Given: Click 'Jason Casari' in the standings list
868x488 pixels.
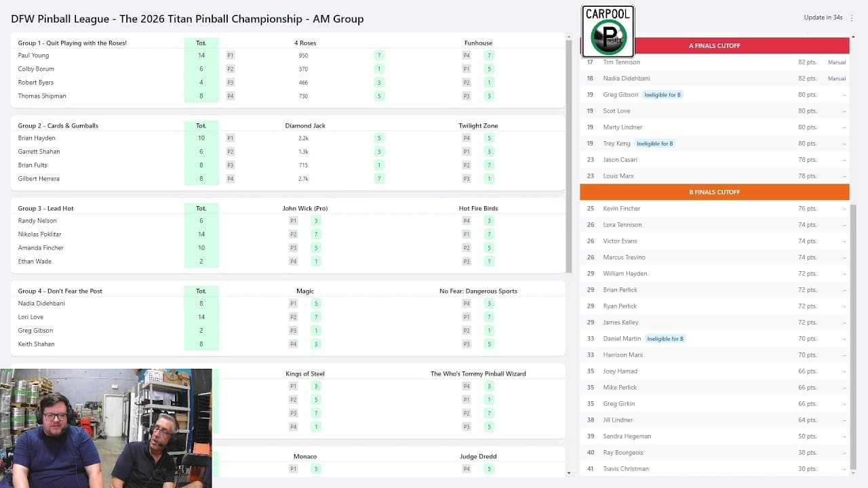Looking at the screenshot, I should (620, 160).
